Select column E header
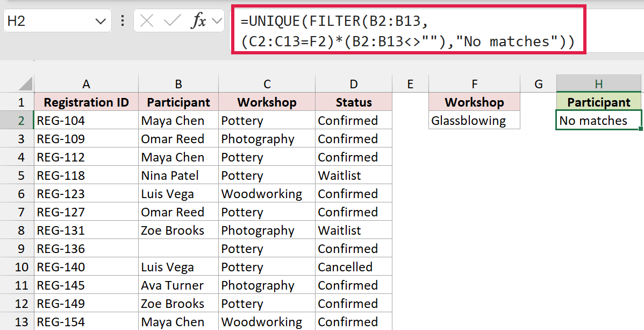 [410, 84]
